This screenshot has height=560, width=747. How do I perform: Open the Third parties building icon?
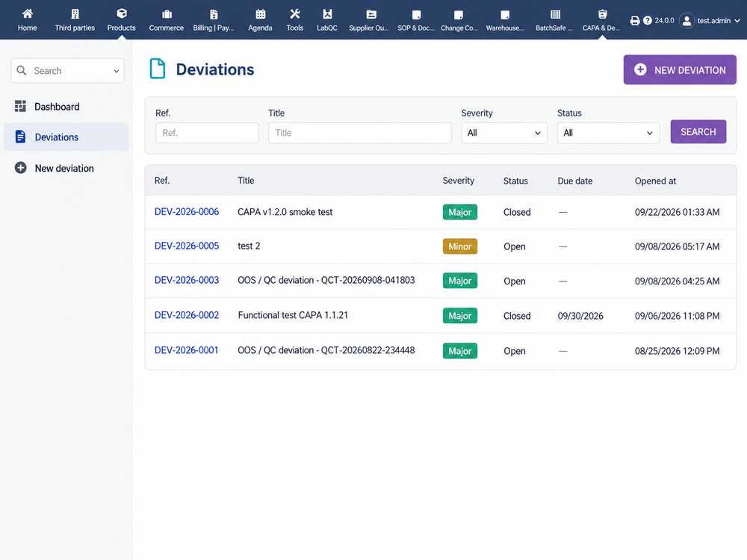(x=75, y=13)
